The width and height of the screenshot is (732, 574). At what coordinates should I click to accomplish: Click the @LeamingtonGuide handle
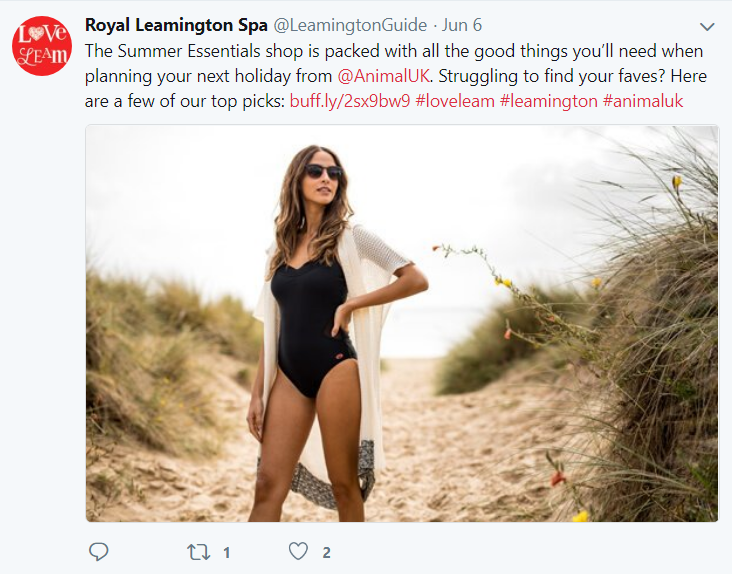click(350, 25)
